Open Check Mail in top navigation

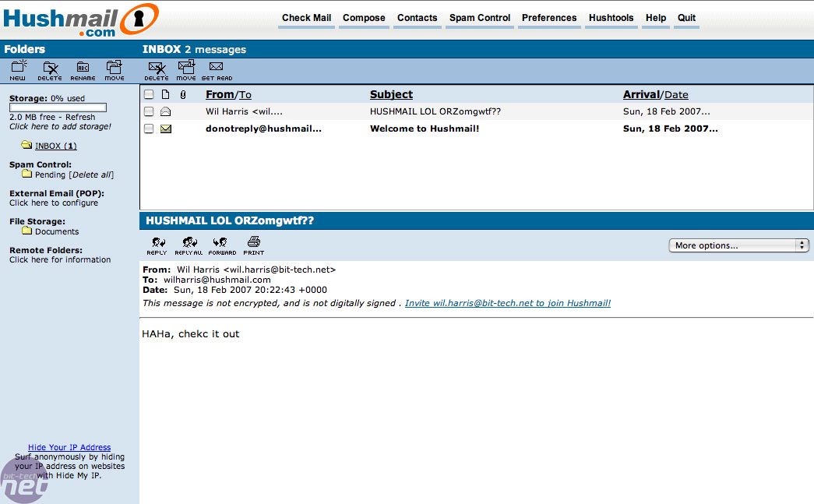click(x=306, y=18)
